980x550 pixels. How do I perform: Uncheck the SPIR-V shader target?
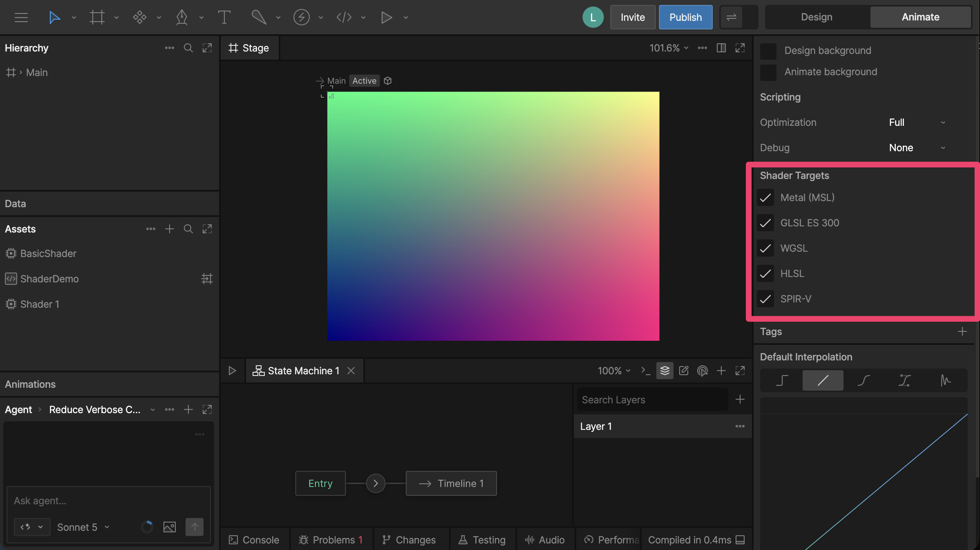pyautogui.click(x=765, y=299)
